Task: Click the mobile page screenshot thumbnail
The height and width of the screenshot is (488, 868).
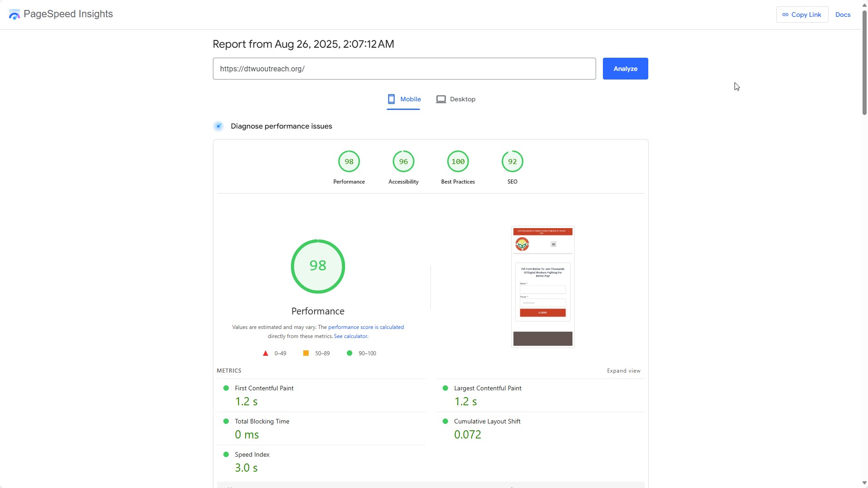Action: 542,287
